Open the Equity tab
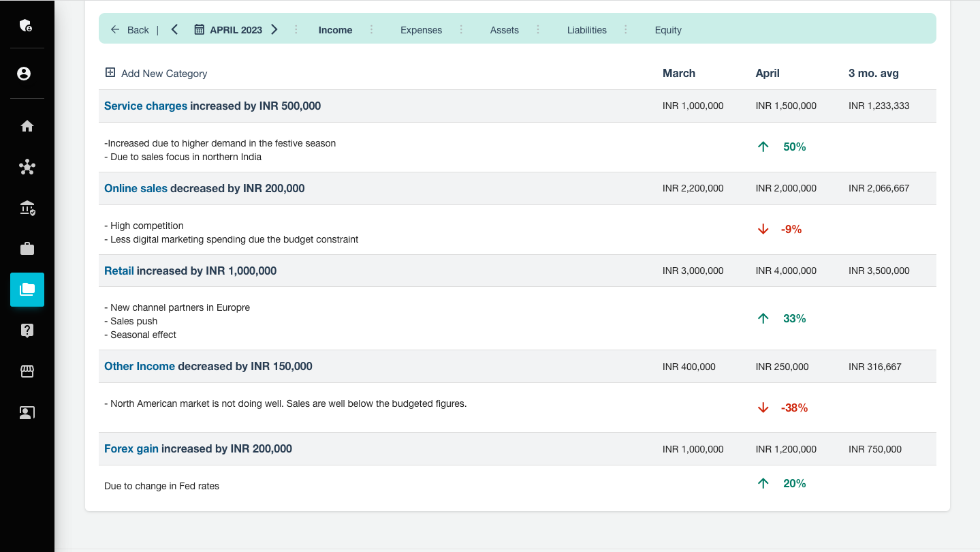 (x=667, y=30)
